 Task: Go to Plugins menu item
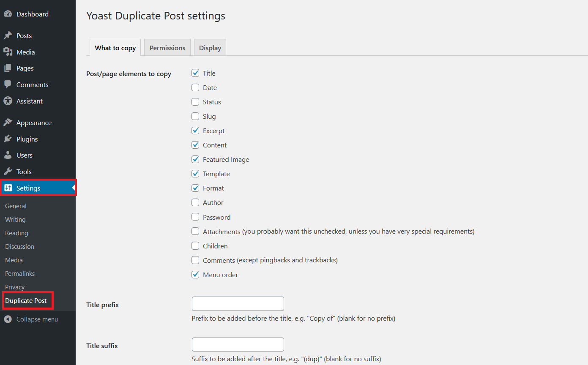coord(27,139)
